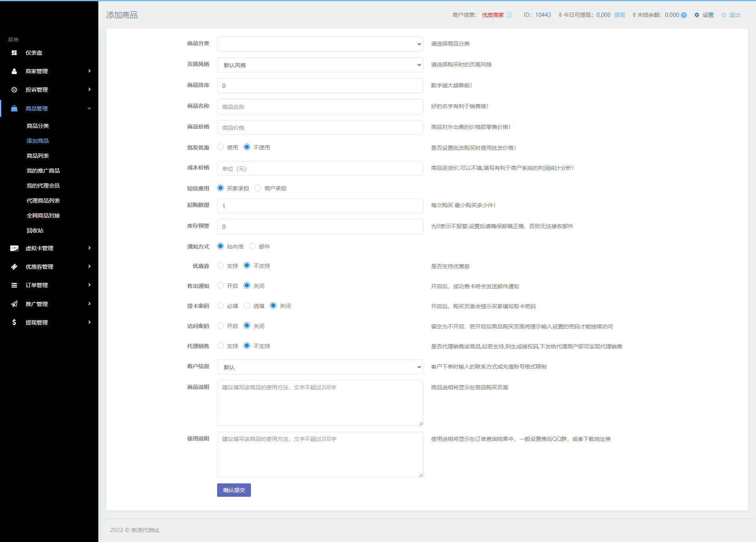Click the coupon management ticket icon

(14, 267)
